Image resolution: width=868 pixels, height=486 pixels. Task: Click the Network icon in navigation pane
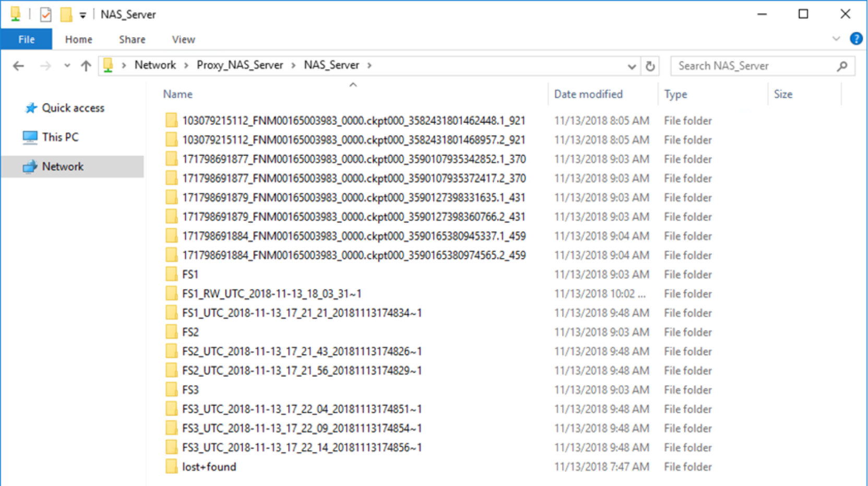point(30,167)
